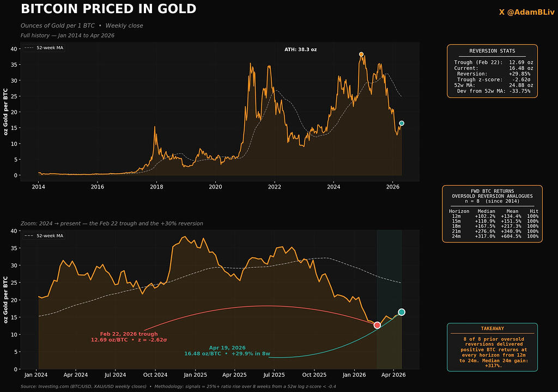Click the 24m row in the returns table
This screenshot has width=558, height=392.
point(493,237)
